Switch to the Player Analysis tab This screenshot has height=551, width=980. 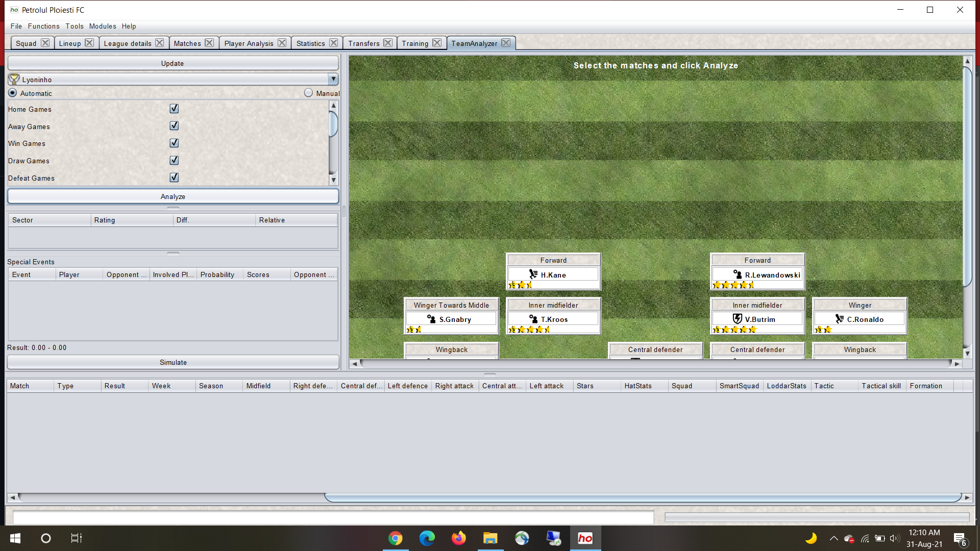pos(249,43)
